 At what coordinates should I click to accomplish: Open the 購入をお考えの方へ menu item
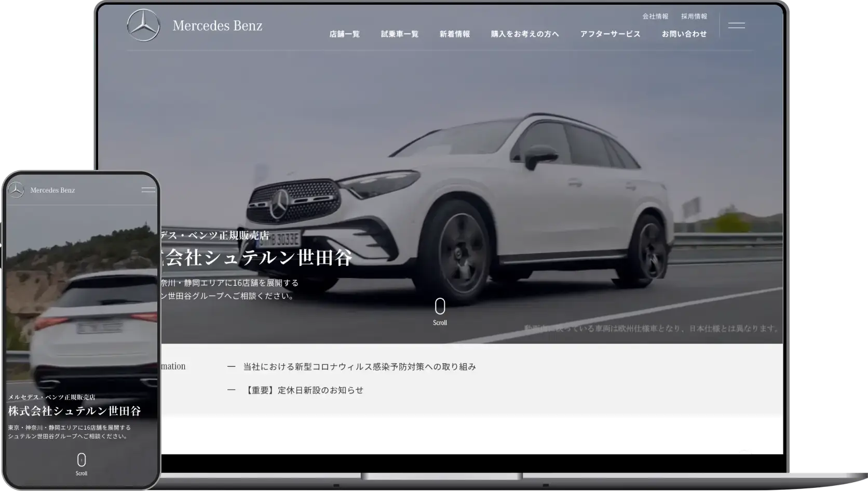pyautogui.click(x=525, y=34)
